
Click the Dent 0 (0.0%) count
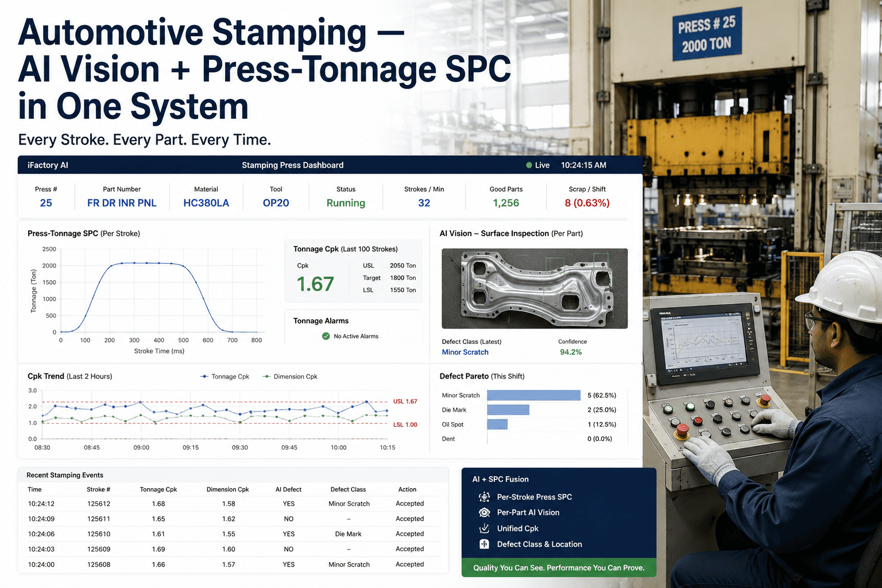[599, 439]
